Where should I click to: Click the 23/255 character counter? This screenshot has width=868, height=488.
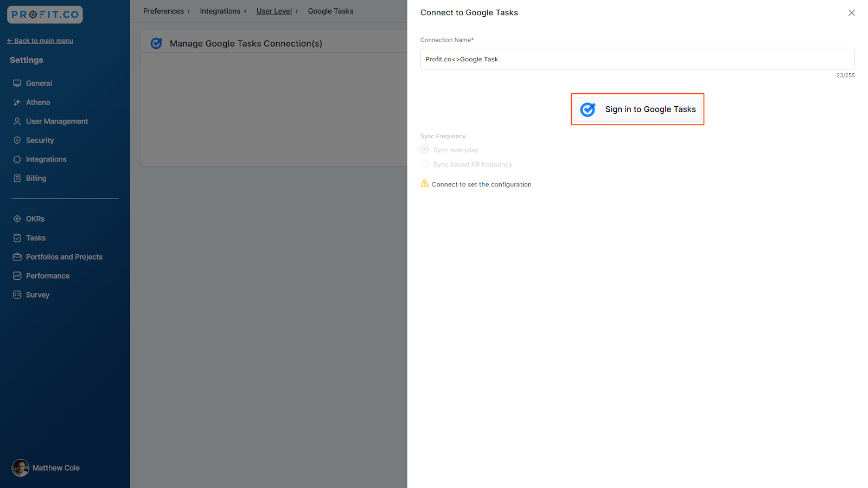click(845, 75)
